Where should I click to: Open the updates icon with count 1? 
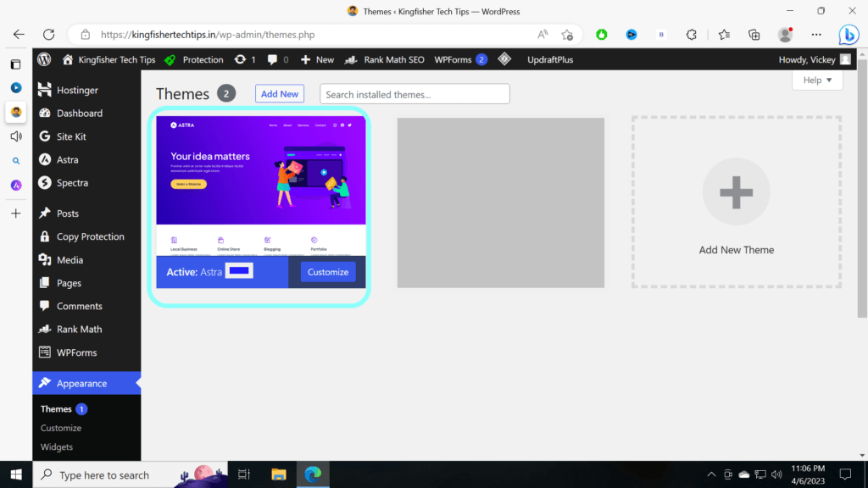(245, 59)
